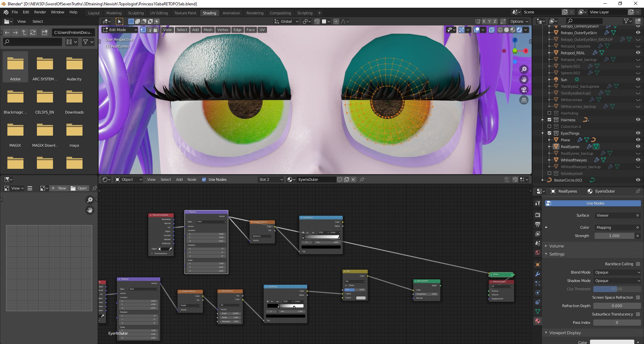
Task: Toggle camera view icon in viewport
Action: pos(524,90)
